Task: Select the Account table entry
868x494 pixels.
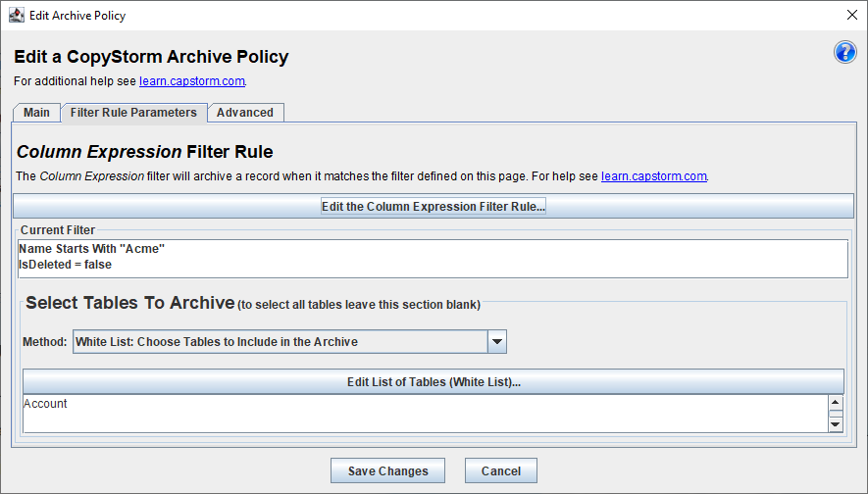Action: click(x=45, y=403)
